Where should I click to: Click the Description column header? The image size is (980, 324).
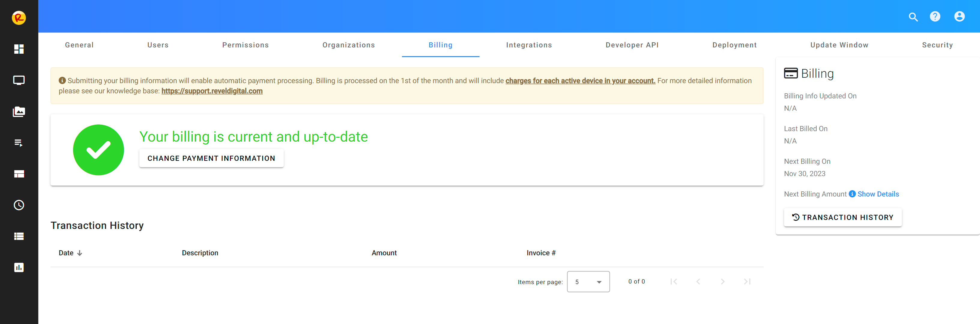click(x=200, y=253)
